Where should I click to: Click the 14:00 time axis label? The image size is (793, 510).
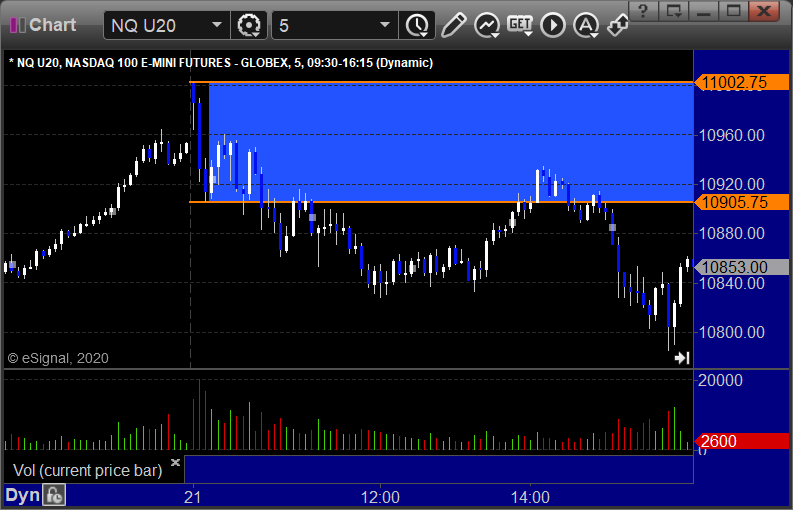(x=530, y=497)
